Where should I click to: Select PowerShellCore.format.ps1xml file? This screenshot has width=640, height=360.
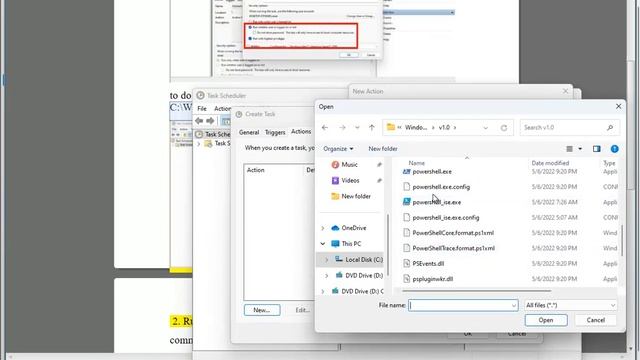pyautogui.click(x=453, y=233)
